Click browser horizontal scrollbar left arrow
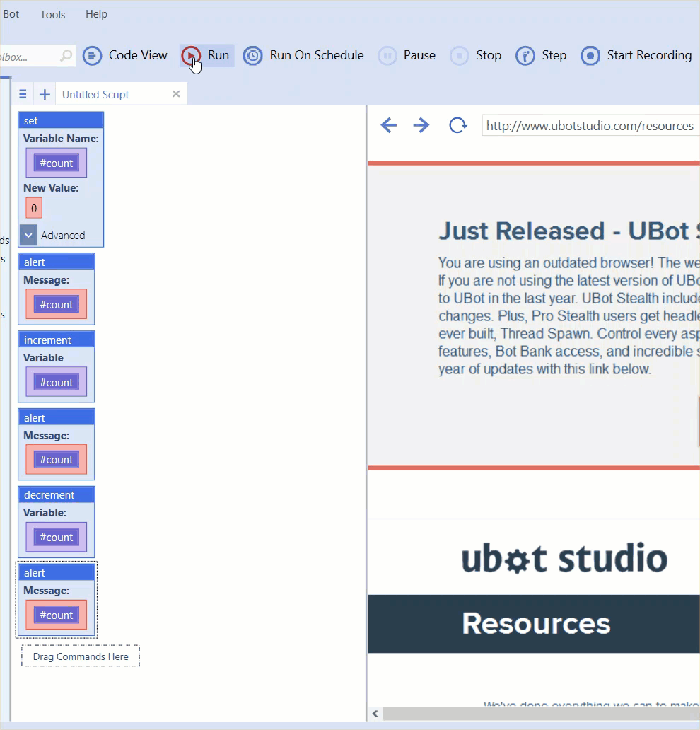 (375, 714)
